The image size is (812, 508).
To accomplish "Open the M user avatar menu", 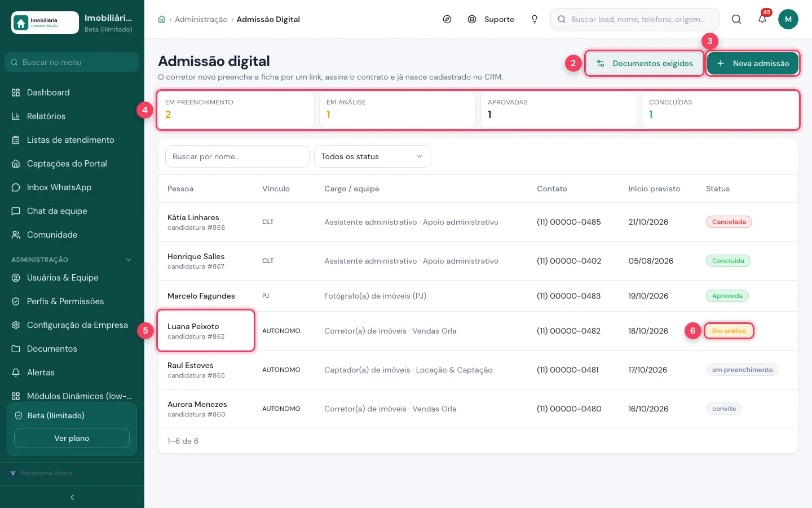I will (x=788, y=19).
